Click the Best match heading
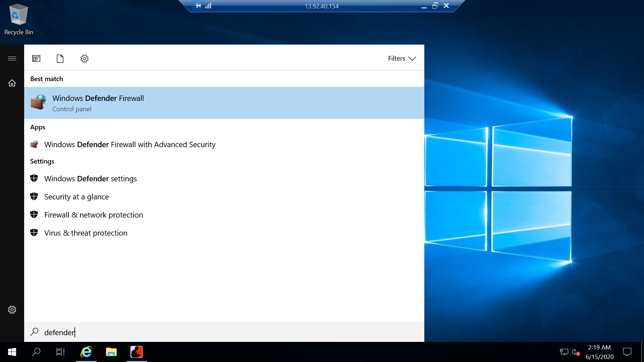The image size is (644, 362). coord(47,79)
